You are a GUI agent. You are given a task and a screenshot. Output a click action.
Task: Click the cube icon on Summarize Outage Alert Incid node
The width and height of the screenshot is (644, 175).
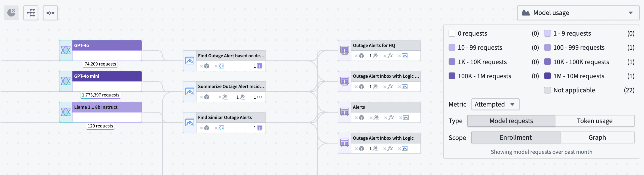point(207,97)
